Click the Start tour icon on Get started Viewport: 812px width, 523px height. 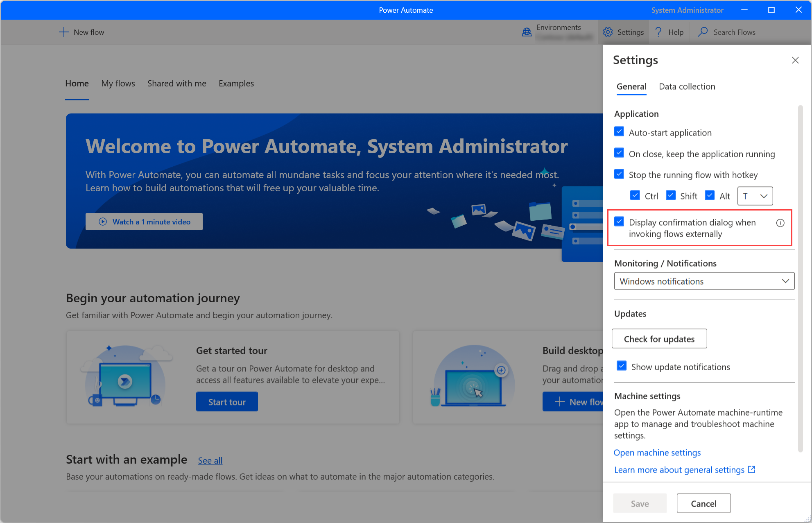(x=227, y=402)
